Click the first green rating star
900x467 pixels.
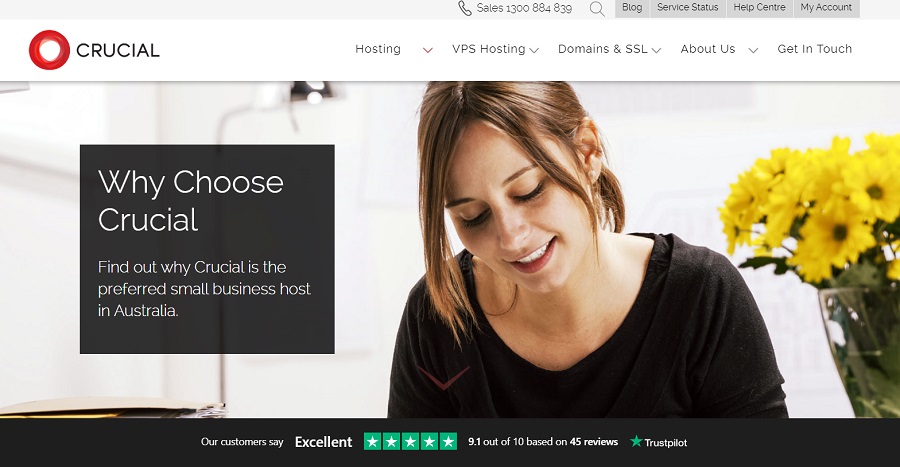point(373,441)
